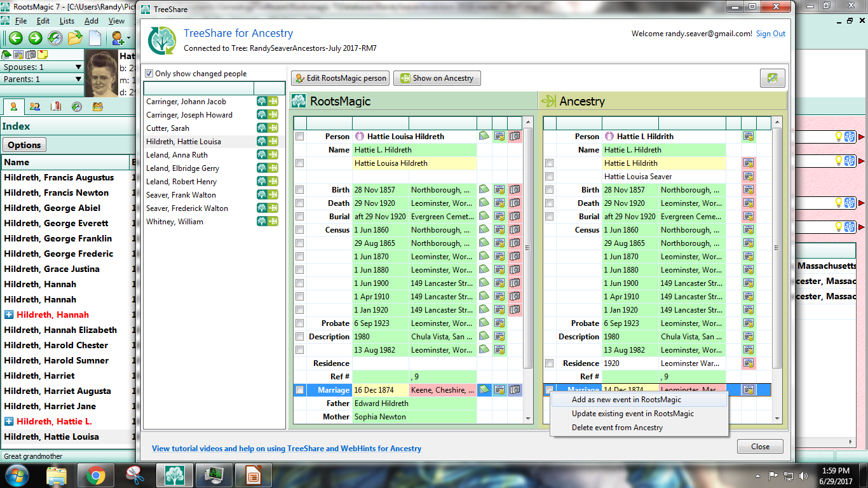
Task: Click the Options button in Index panel
Action: (24, 145)
